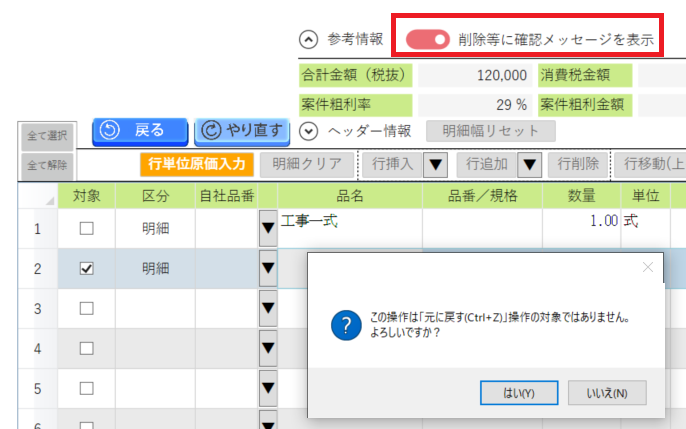Click the 行単位原価入力 orange button
The height and width of the screenshot is (429, 686).
point(196,164)
